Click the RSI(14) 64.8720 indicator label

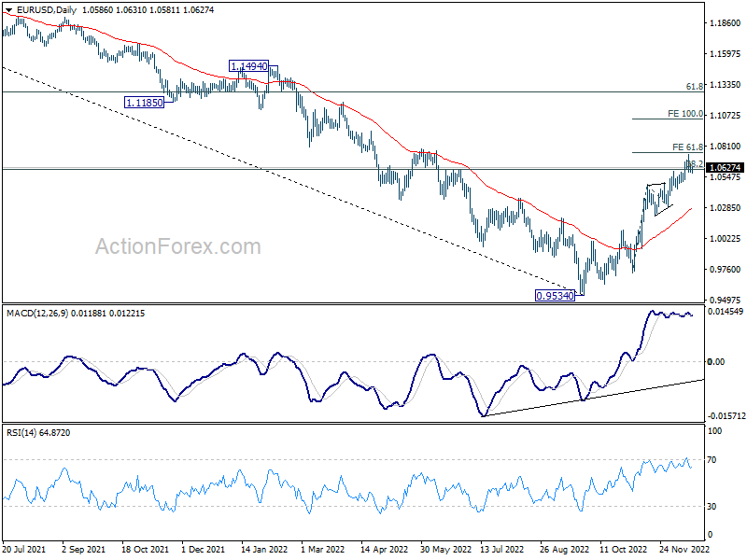[38, 433]
